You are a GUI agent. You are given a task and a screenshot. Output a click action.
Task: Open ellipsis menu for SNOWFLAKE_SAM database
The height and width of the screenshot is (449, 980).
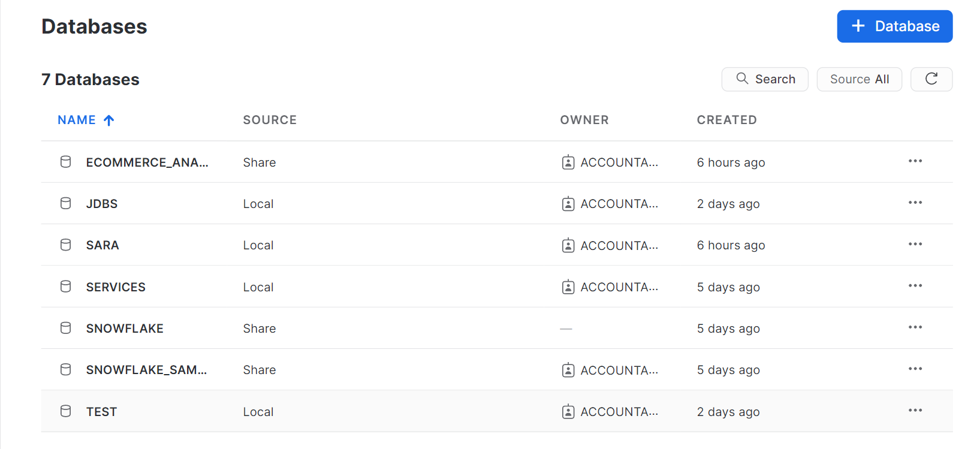[915, 369]
